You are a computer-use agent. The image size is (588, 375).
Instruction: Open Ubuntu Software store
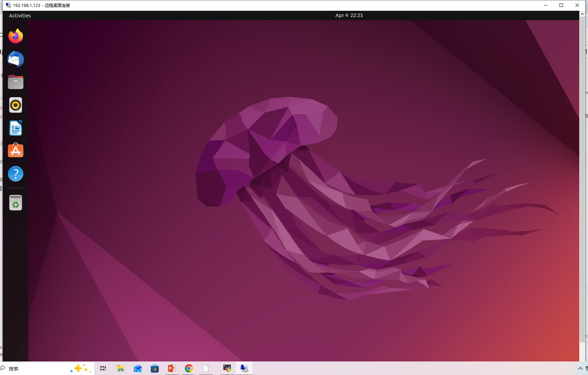tap(16, 151)
